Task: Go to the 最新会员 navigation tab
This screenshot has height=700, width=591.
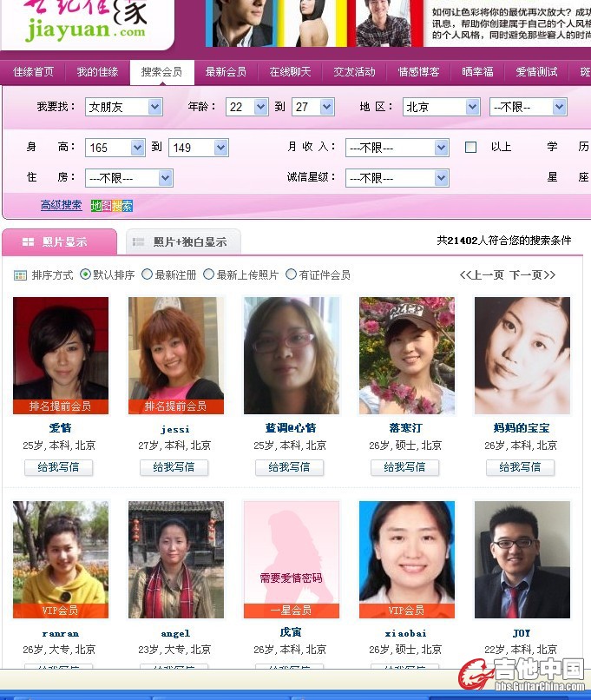Action: 226,72
